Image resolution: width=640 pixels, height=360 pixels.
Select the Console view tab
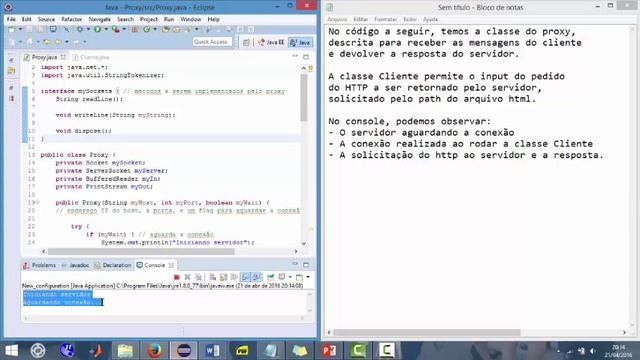(x=155, y=265)
